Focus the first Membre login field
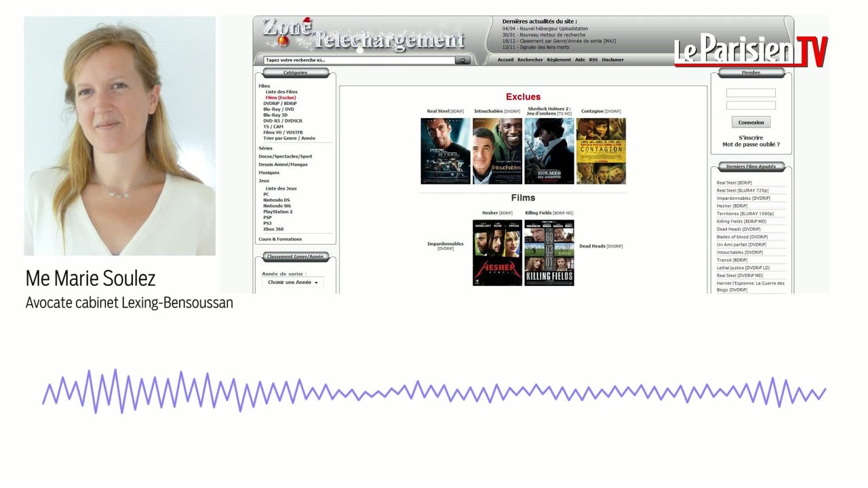 (751, 93)
